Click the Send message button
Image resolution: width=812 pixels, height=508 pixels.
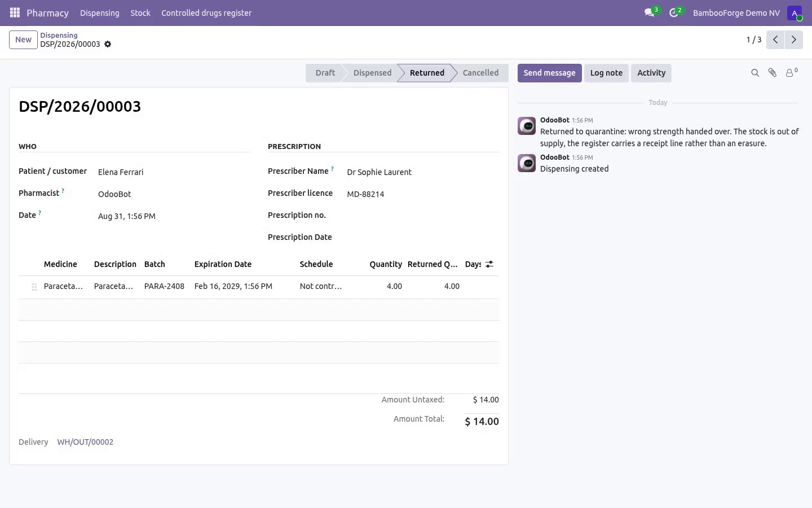click(x=550, y=73)
